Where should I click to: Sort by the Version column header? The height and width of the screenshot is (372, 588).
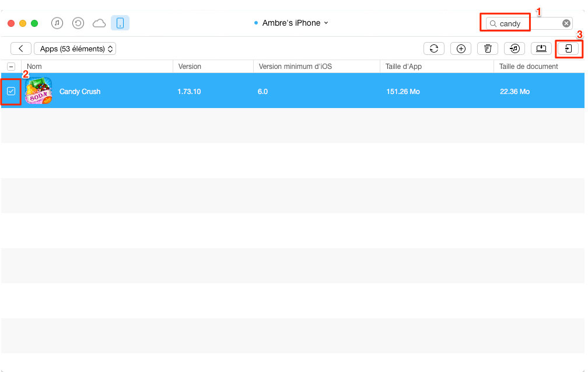pos(190,67)
